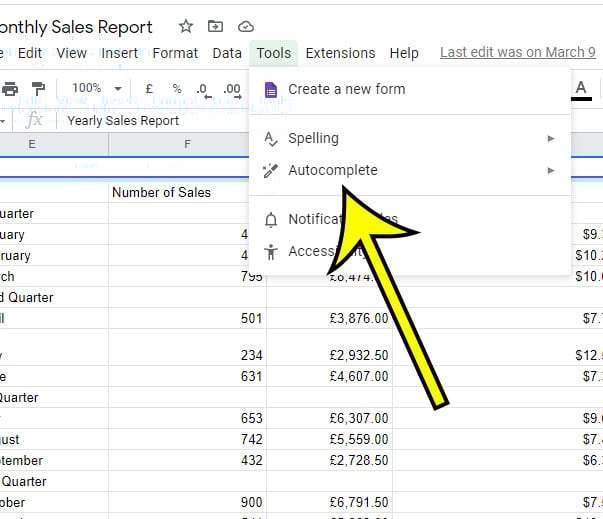Select the £2,728.50 cell
The height and width of the screenshot is (519, 603).
pyautogui.click(x=330, y=460)
